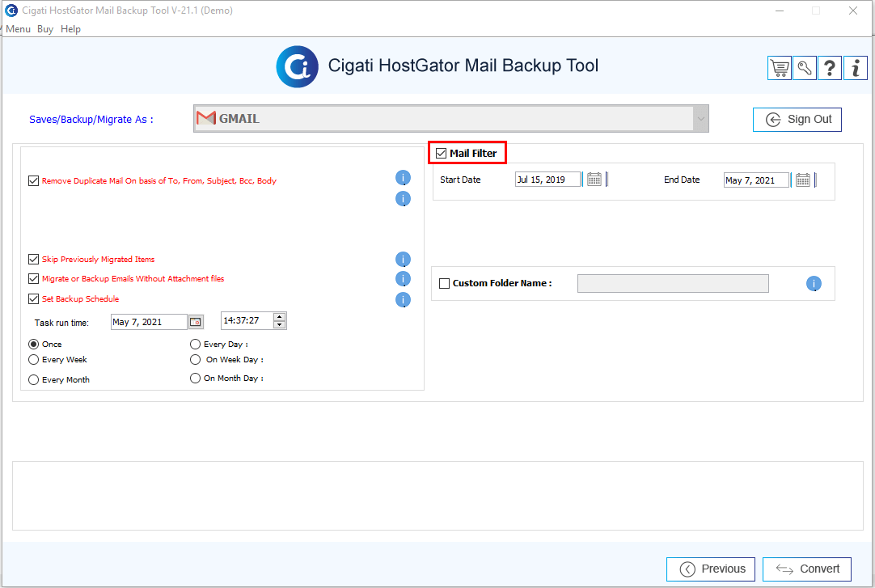The height and width of the screenshot is (588, 875).
Task: Select On Week Day schedule option
Action: point(196,360)
